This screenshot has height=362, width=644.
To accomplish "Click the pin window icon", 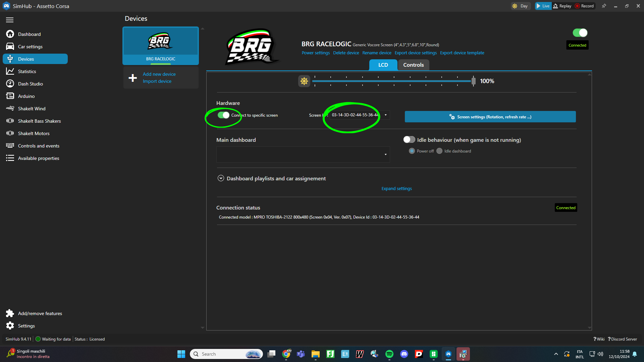I will [x=604, y=6].
